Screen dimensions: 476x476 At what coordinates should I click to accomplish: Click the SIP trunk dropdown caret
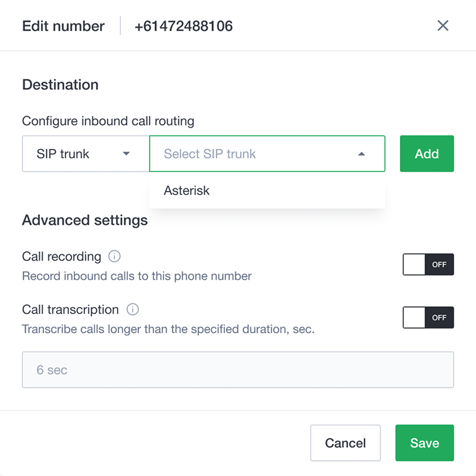point(127,154)
